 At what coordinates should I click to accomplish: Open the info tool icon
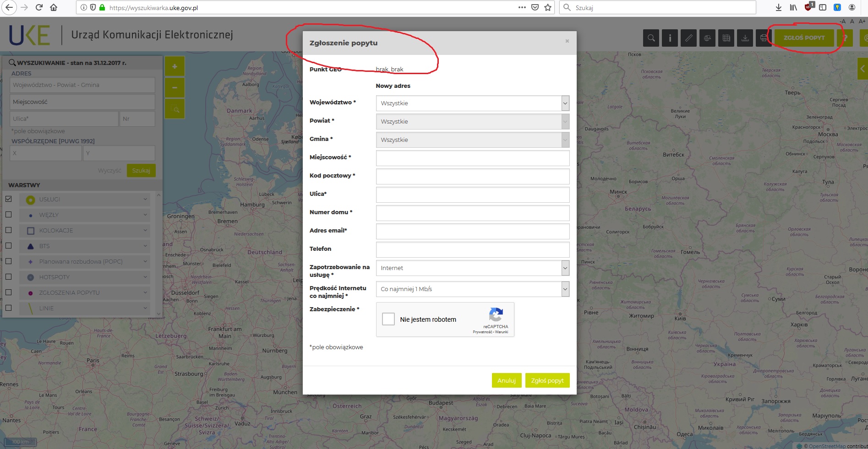[x=670, y=38]
